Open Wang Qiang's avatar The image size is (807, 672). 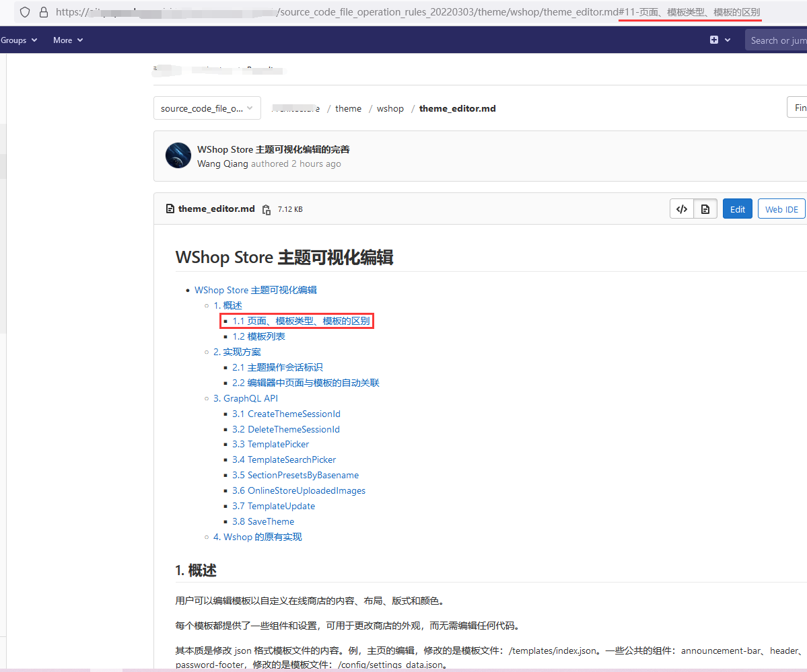[x=178, y=155]
